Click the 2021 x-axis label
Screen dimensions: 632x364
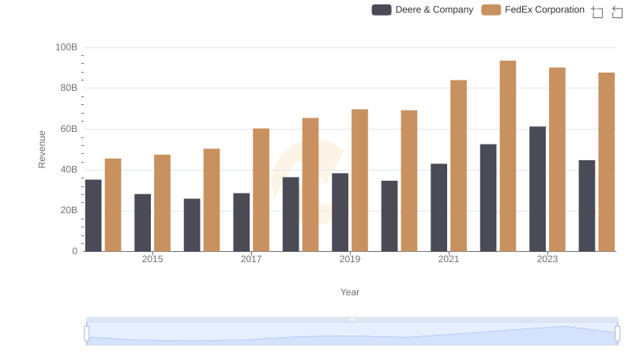[x=449, y=259]
